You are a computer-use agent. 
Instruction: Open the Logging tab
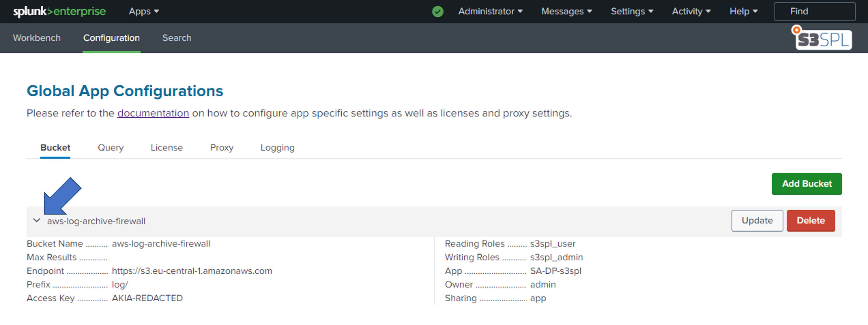tap(277, 148)
